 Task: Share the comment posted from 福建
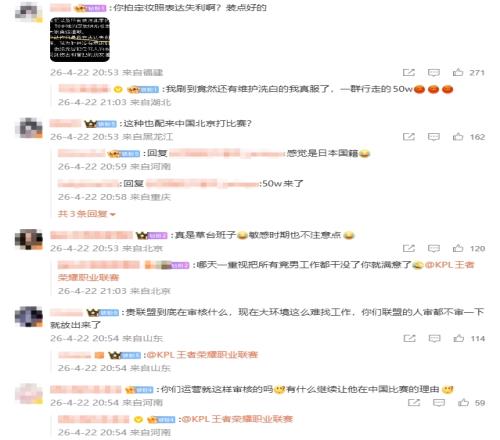point(409,72)
